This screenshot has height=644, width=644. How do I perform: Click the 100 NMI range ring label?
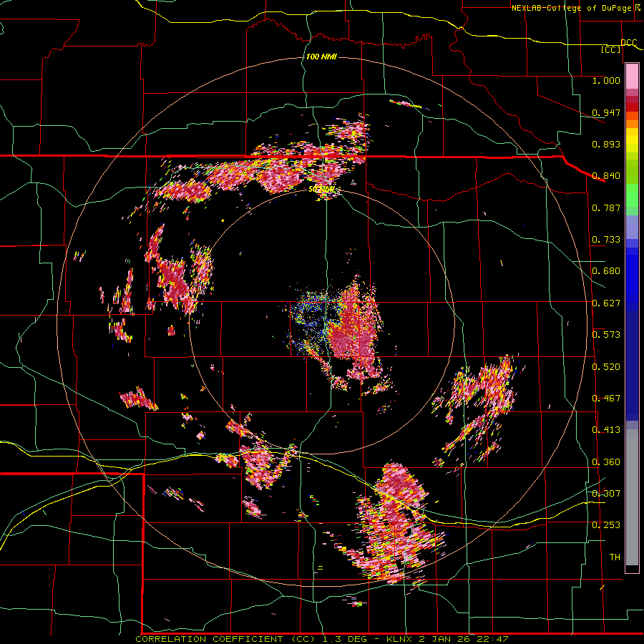321,57
